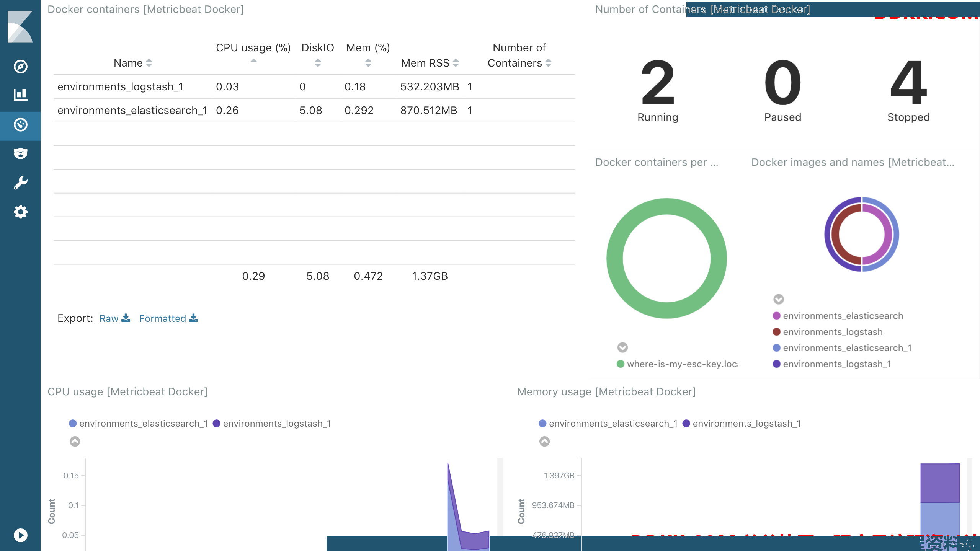
Task: Click Formatted export download icon
Action: coord(193,318)
